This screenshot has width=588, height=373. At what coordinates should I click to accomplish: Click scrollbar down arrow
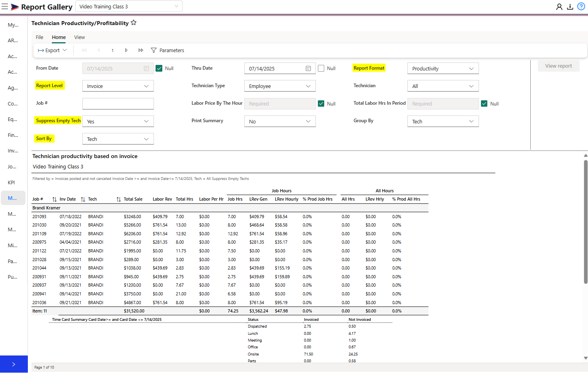tap(586, 358)
